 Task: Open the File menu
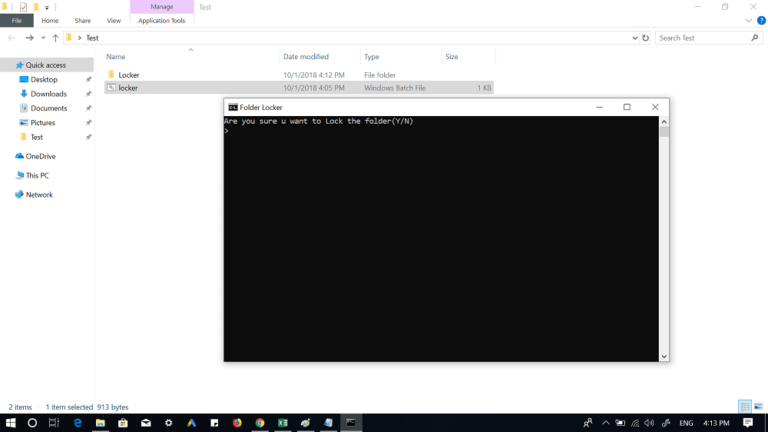tap(17, 20)
